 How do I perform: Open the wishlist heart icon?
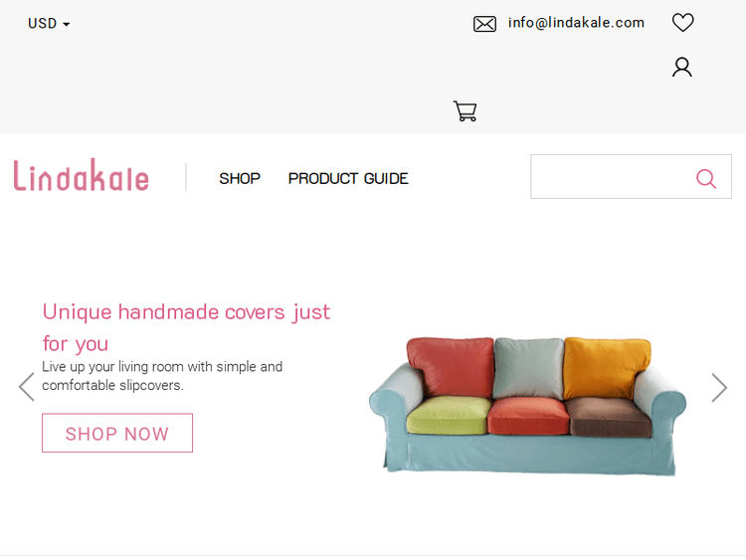pyautogui.click(x=682, y=23)
